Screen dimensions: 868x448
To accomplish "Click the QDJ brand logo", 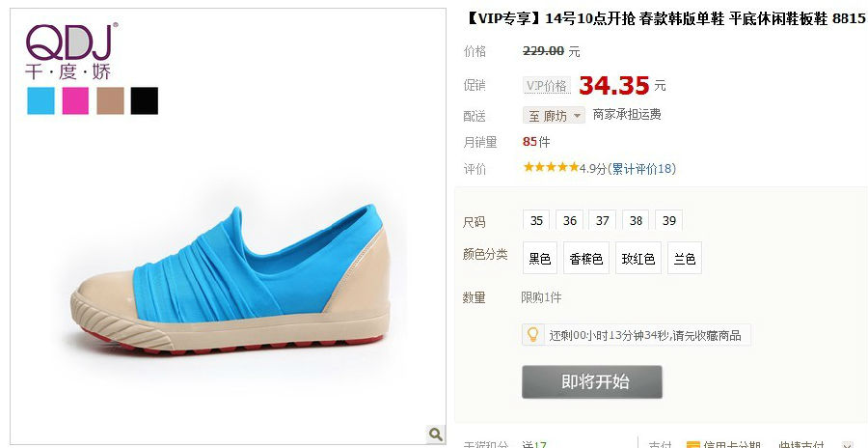I will [71, 51].
